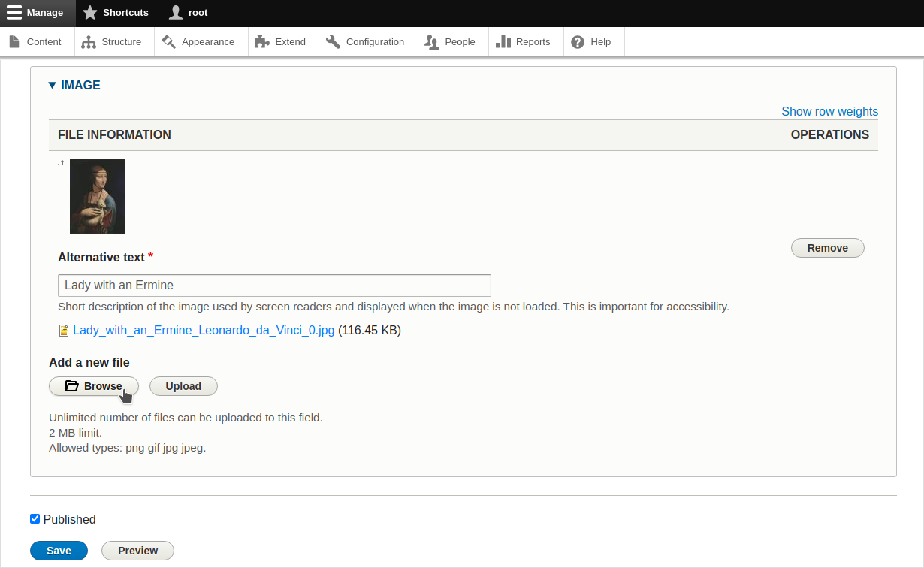Click the Add a new file label

(x=89, y=362)
